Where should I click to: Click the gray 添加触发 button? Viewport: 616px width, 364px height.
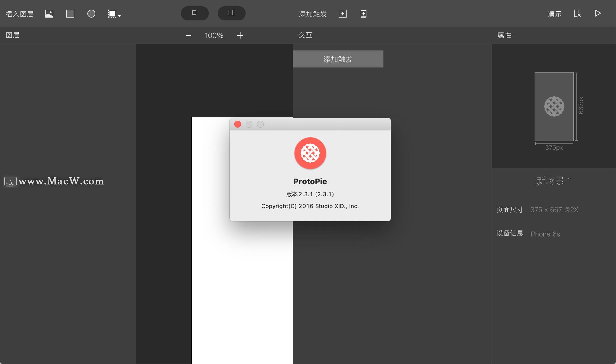coord(338,59)
